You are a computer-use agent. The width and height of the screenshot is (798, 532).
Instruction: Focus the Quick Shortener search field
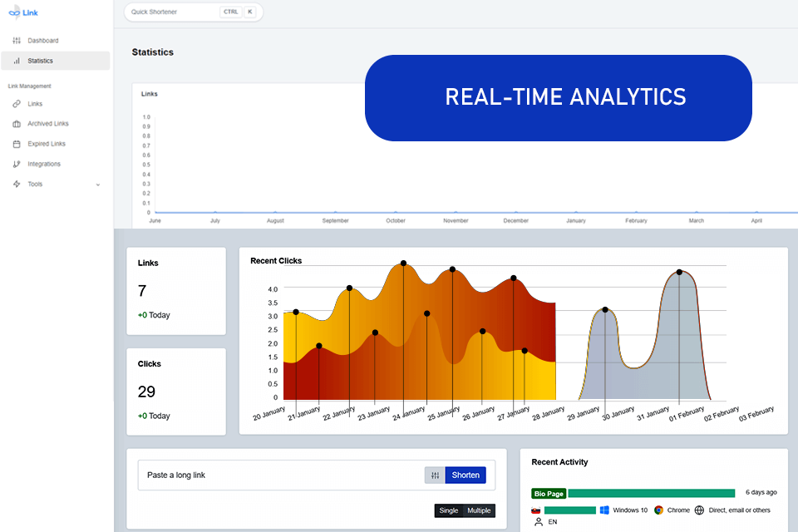[194, 12]
